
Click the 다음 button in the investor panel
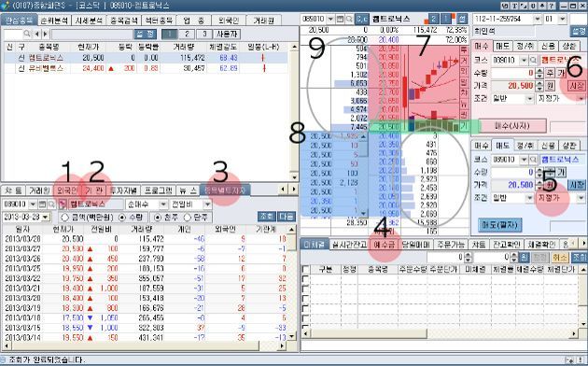(287, 217)
